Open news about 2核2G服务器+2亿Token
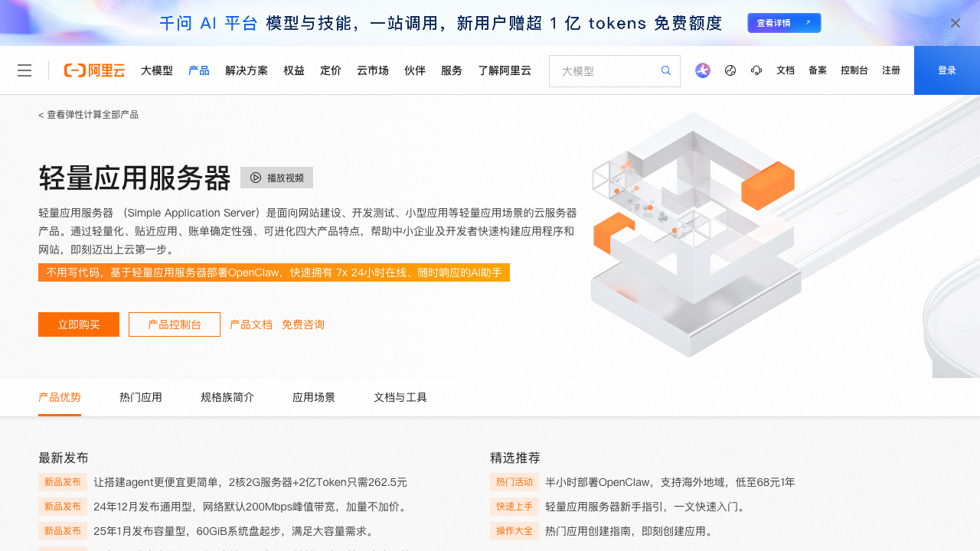Screen dimensions: 980x551 250,482
